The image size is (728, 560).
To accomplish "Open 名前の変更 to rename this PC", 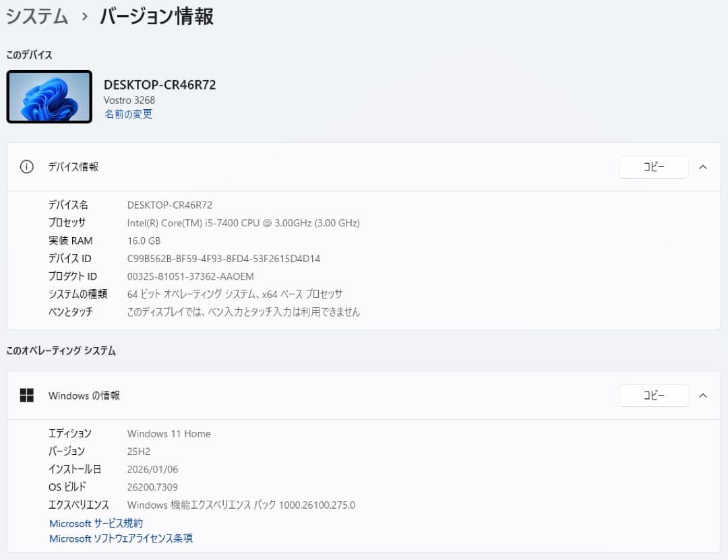I will point(128,114).
